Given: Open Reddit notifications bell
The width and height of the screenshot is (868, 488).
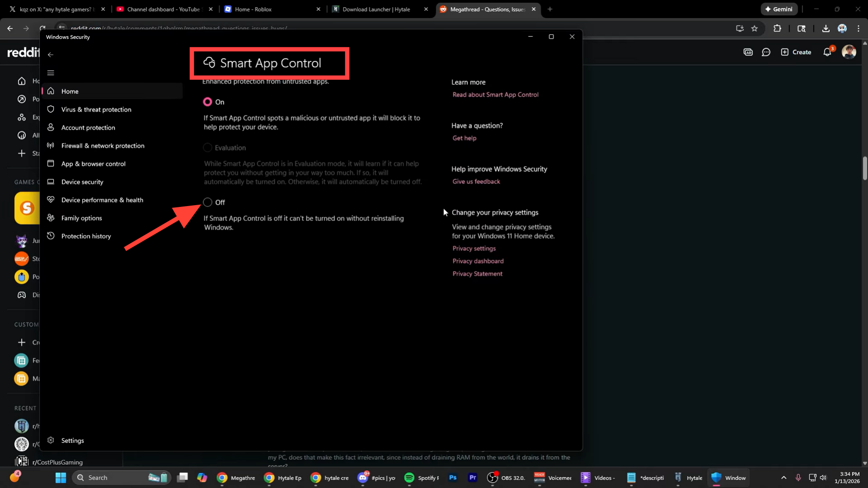Looking at the screenshot, I should [827, 52].
